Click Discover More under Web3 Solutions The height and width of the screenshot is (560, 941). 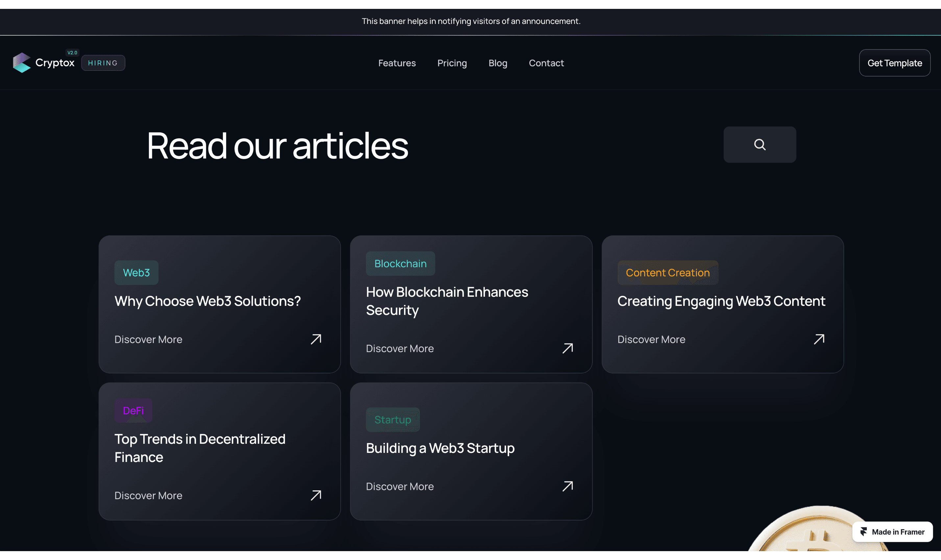pyautogui.click(x=148, y=339)
